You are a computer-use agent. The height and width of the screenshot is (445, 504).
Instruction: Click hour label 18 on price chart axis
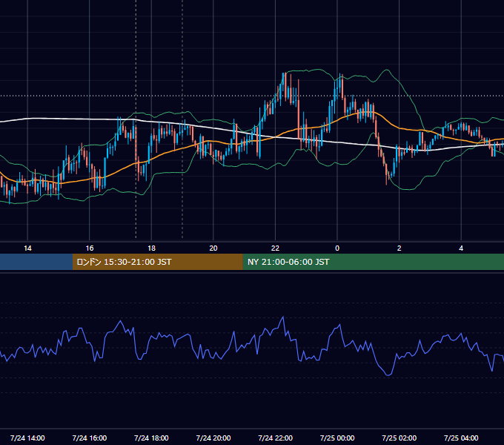(151, 248)
